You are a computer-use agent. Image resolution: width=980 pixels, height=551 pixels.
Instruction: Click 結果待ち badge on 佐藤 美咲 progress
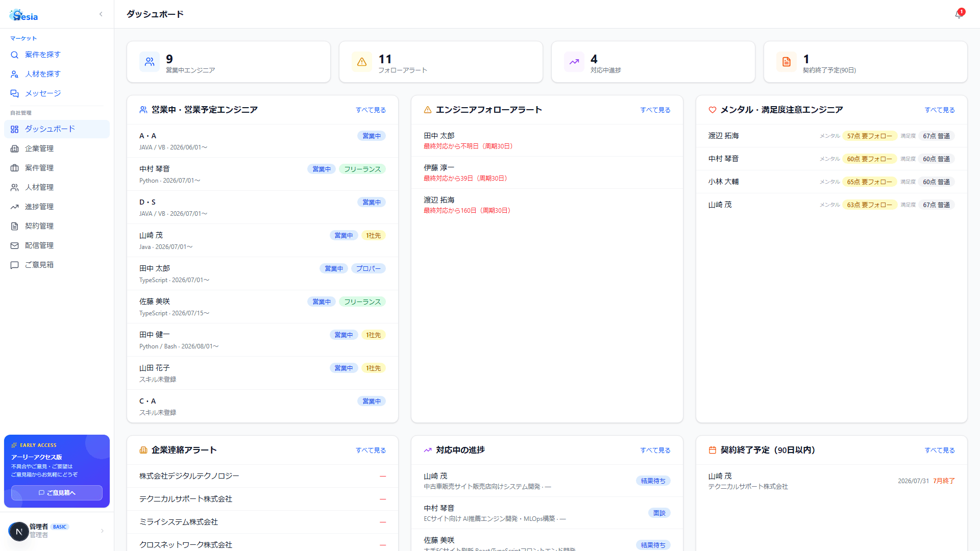[653, 545]
